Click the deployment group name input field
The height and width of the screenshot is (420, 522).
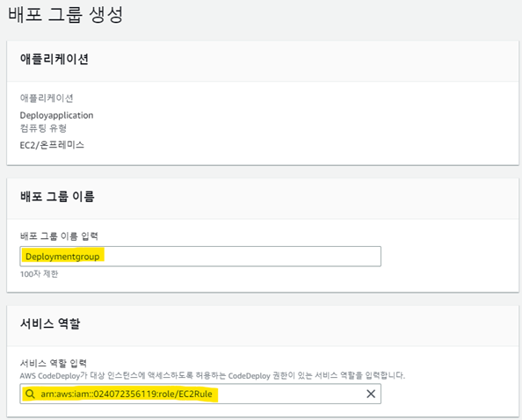coord(200,257)
